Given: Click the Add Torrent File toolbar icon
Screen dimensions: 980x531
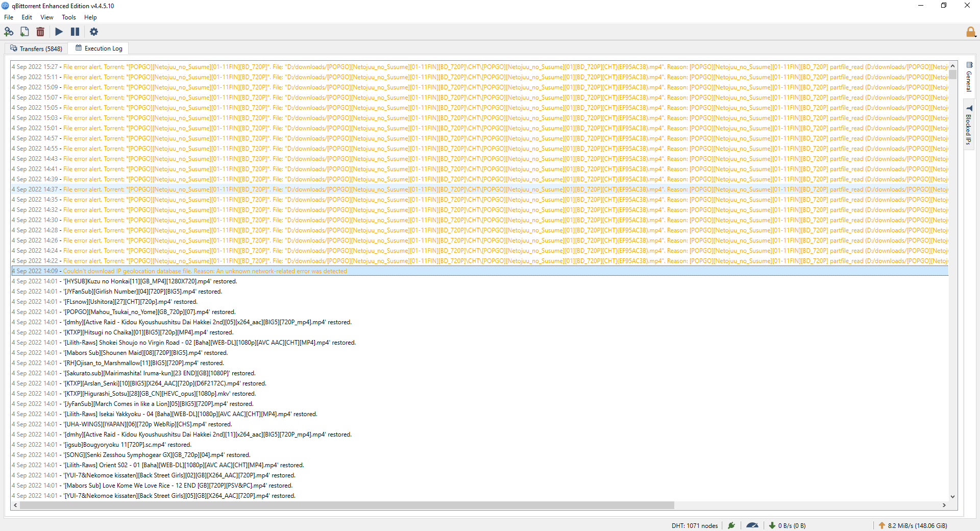Looking at the screenshot, I should click(x=24, y=32).
